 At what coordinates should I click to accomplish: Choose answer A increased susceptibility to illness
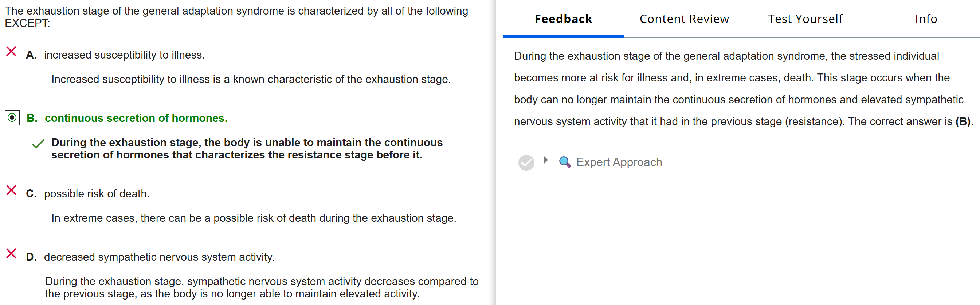tap(124, 55)
